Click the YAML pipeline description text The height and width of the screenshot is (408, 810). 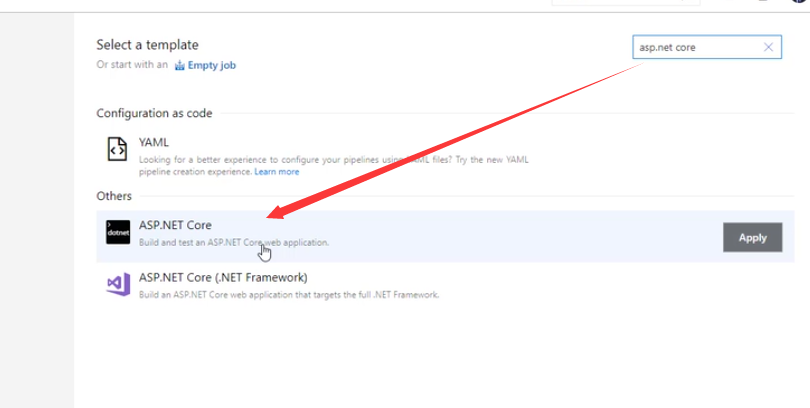[x=334, y=166]
